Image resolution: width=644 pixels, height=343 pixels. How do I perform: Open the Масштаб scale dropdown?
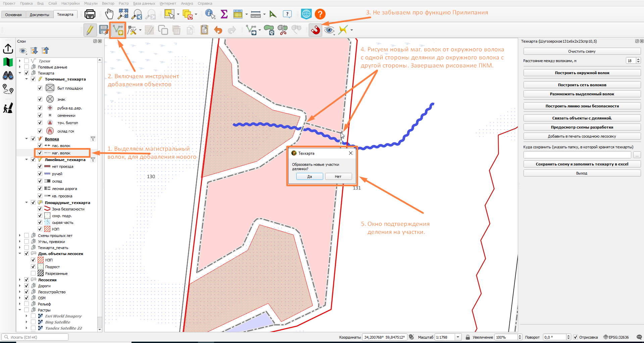(458, 337)
